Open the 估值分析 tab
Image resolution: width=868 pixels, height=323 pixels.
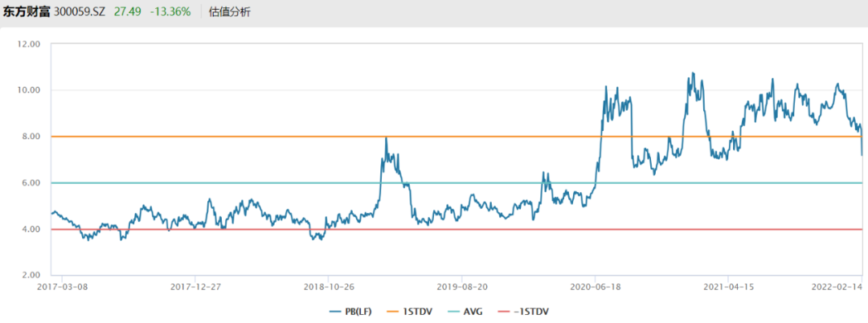click(229, 12)
